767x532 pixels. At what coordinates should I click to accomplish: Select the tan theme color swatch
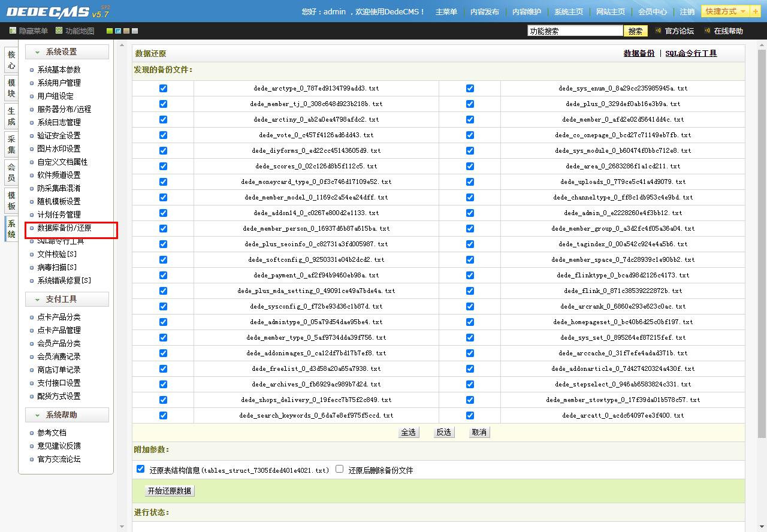point(126,31)
